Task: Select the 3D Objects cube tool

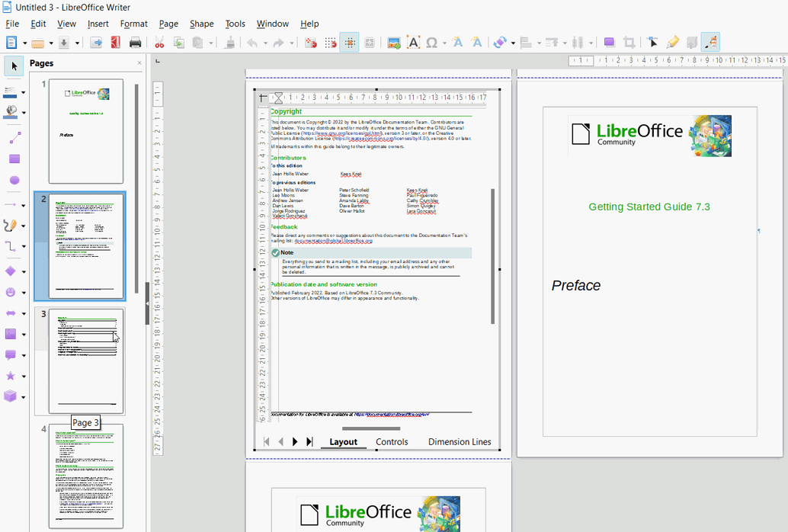Action: [x=11, y=396]
